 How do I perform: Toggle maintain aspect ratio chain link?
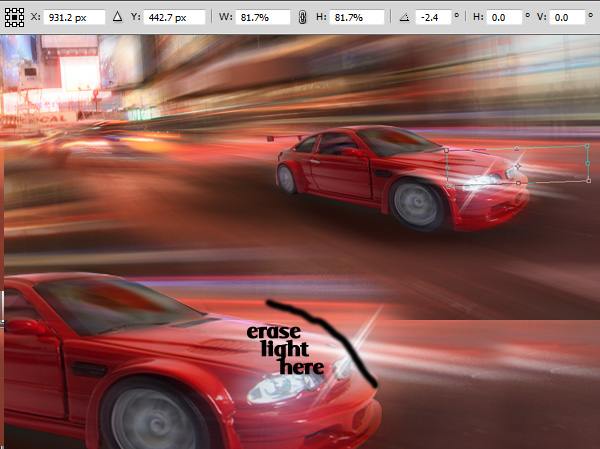coord(302,18)
